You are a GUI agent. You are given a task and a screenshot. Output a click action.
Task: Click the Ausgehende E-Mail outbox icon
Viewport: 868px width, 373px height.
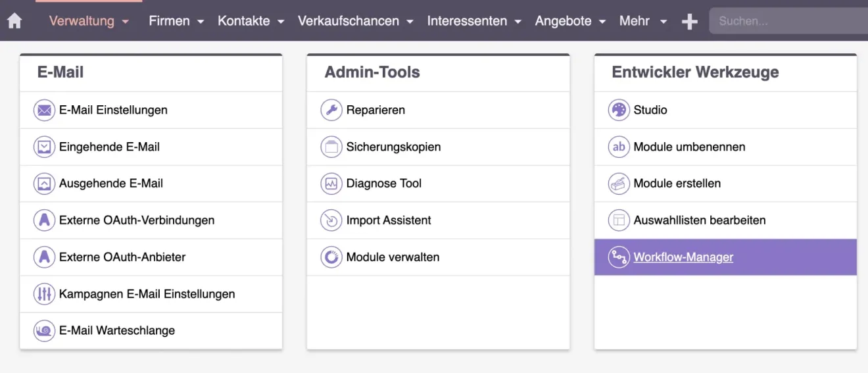pos(45,184)
